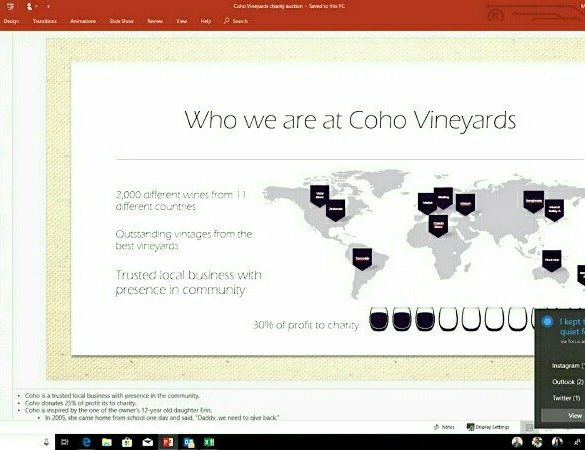
Task: Open Microsoft Edge from the taskbar
Action: (x=87, y=442)
